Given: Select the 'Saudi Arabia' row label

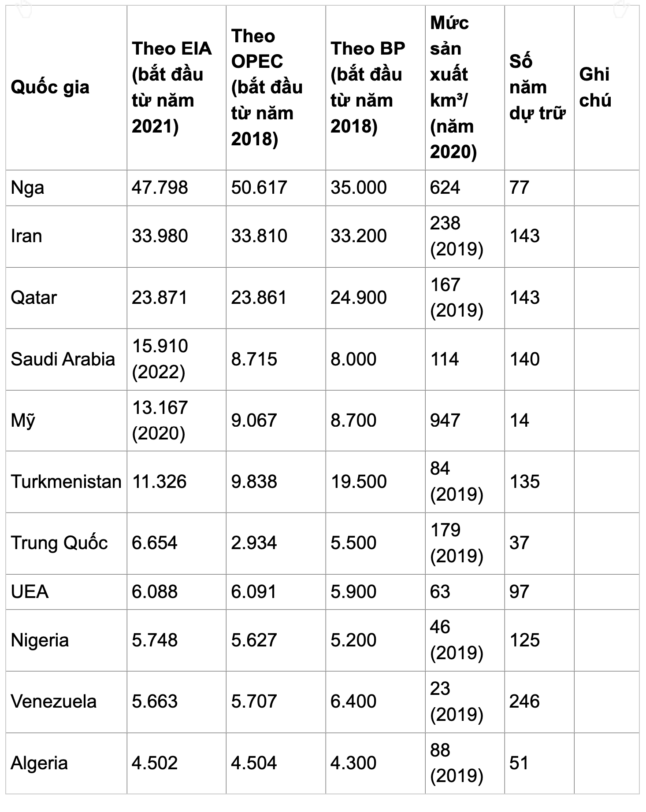Looking at the screenshot, I should (x=67, y=359).
